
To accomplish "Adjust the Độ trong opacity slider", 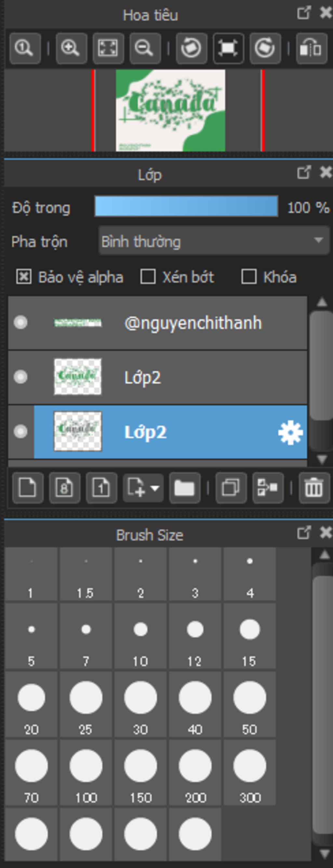I will (x=186, y=207).
